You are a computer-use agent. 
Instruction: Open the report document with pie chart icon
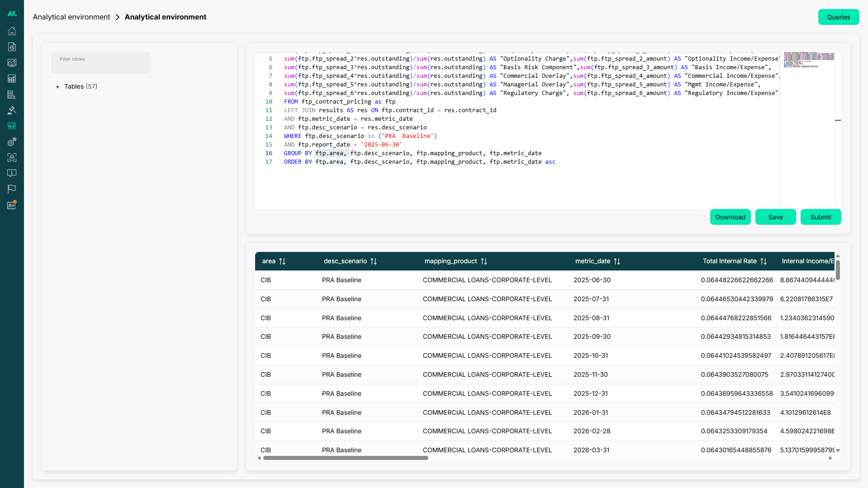[12, 47]
